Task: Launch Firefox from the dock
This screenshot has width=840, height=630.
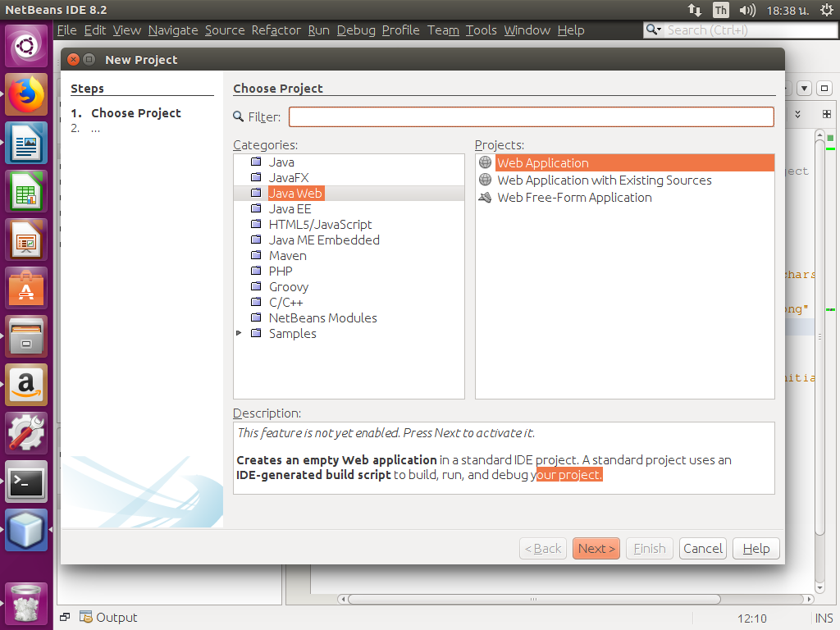Action: (26, 95)
